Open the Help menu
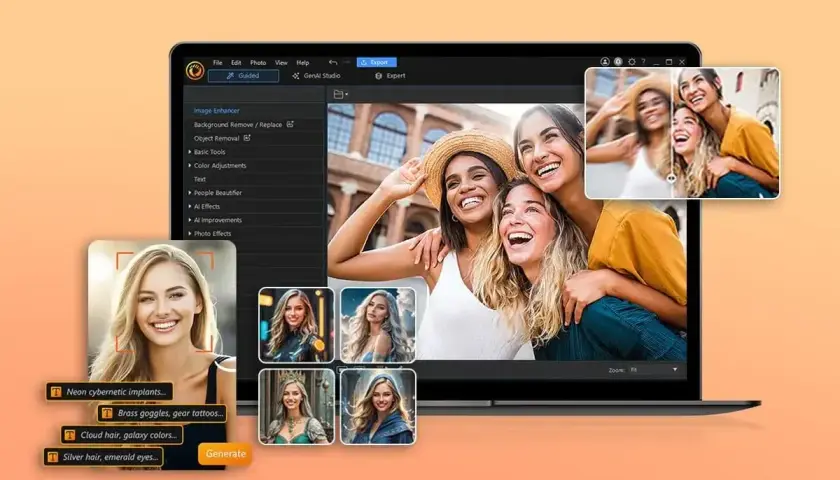Viewport: 840px width, 480px height. [x=303, y=63]
